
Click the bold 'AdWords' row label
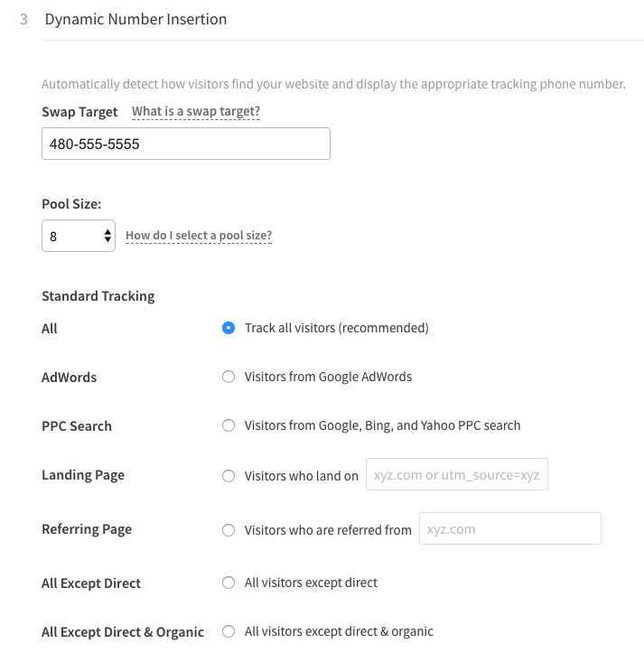70,377
